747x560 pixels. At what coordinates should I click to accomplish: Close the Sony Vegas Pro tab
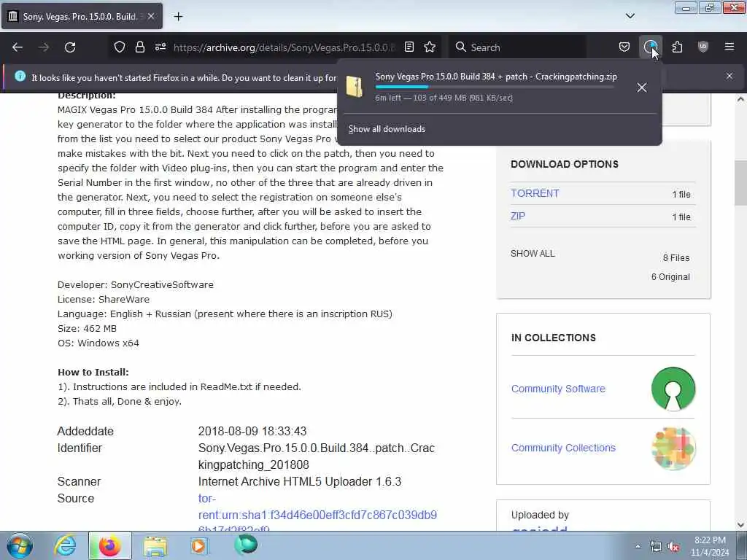tap(150, 16)
